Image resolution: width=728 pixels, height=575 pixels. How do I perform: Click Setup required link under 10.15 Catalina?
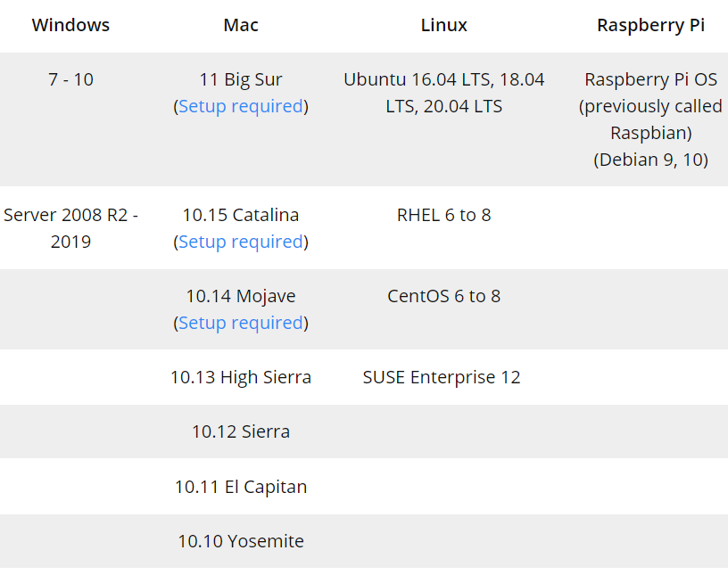tap(241, 242)
